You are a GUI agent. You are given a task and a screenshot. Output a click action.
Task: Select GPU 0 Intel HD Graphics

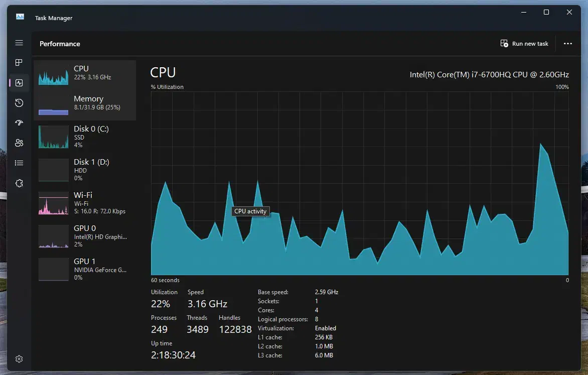[85, 236]
